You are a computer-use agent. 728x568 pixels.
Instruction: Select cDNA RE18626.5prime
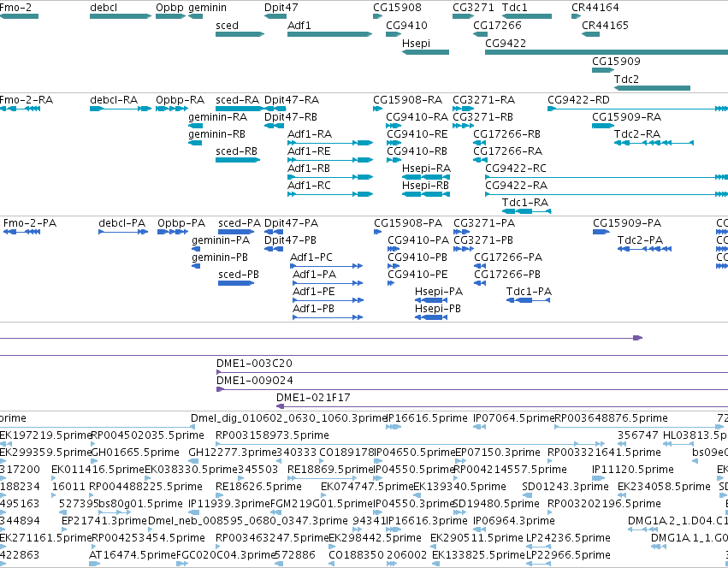258,487
